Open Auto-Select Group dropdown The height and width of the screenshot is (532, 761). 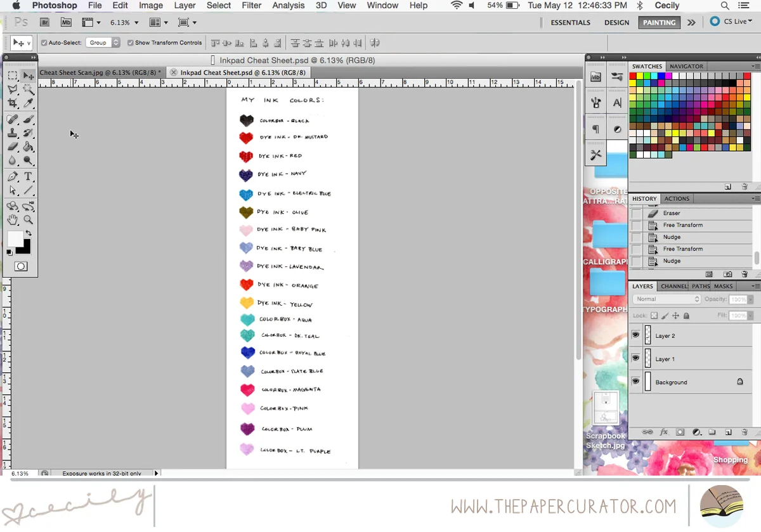pos(103,42)
